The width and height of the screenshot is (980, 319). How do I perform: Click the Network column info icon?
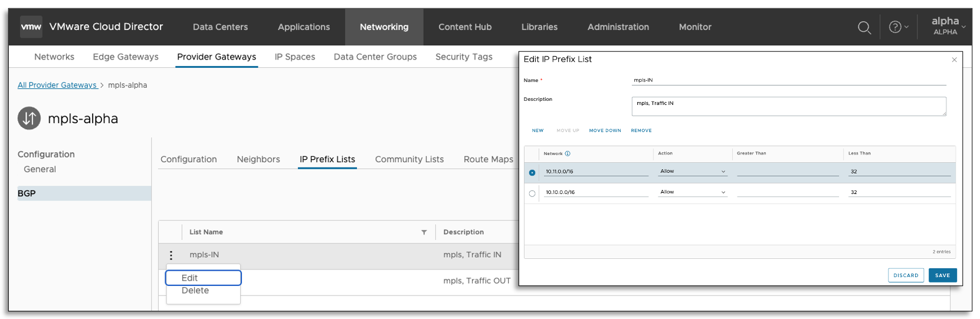click(568, 154)
